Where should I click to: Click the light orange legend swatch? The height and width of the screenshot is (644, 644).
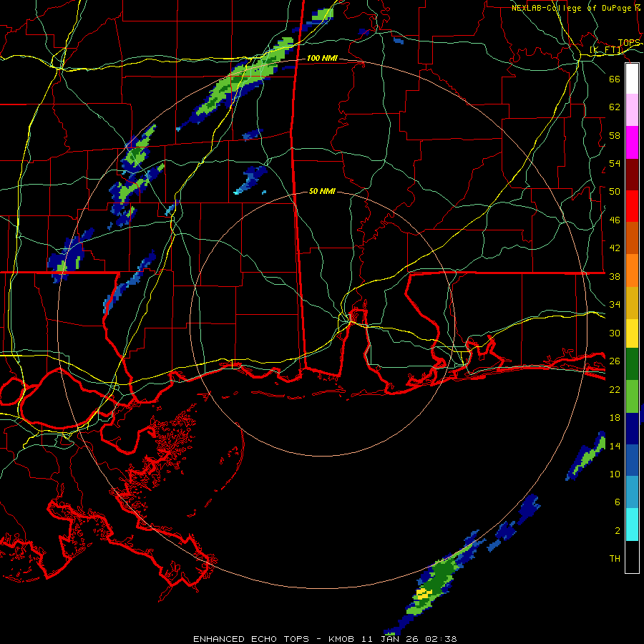(x=632, y=270)
